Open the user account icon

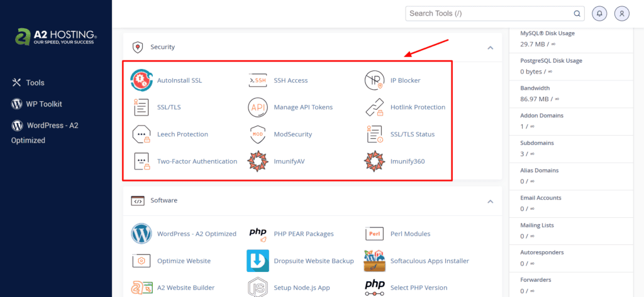(x=622, y=14)
